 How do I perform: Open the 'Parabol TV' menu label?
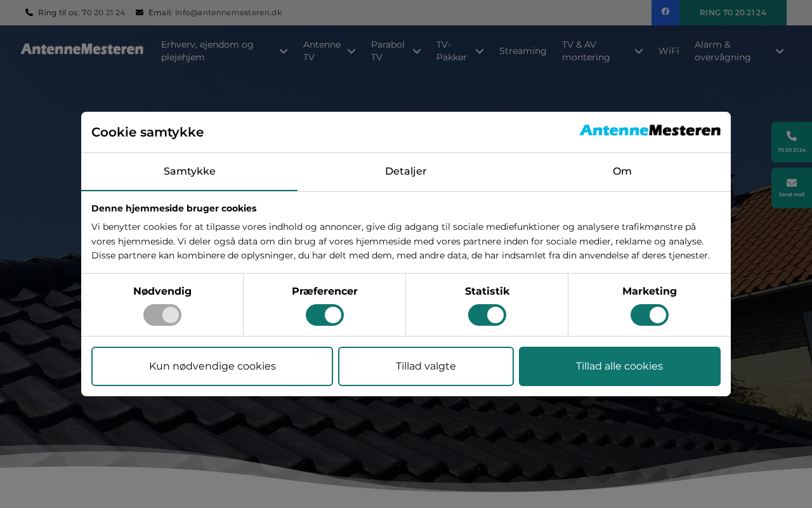[388, 51]
